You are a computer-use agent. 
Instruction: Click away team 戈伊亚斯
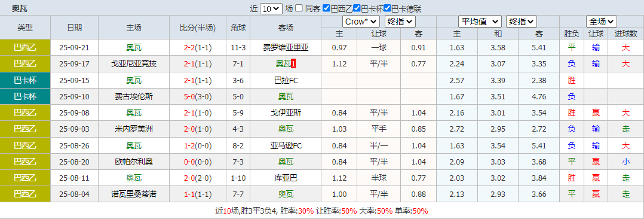pyautogui.click(x=286, y=113)
